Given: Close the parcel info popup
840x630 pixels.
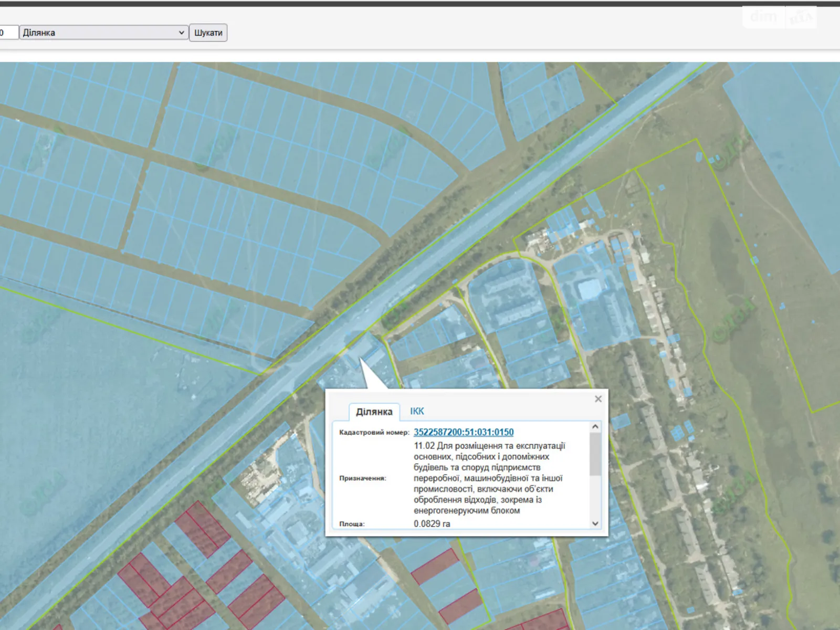Looking at the screenshot, I should 598,399.
